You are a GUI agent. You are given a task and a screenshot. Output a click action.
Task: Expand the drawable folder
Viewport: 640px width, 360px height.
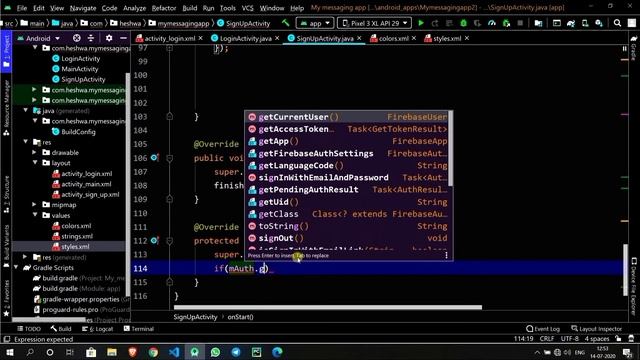point(35,152)
